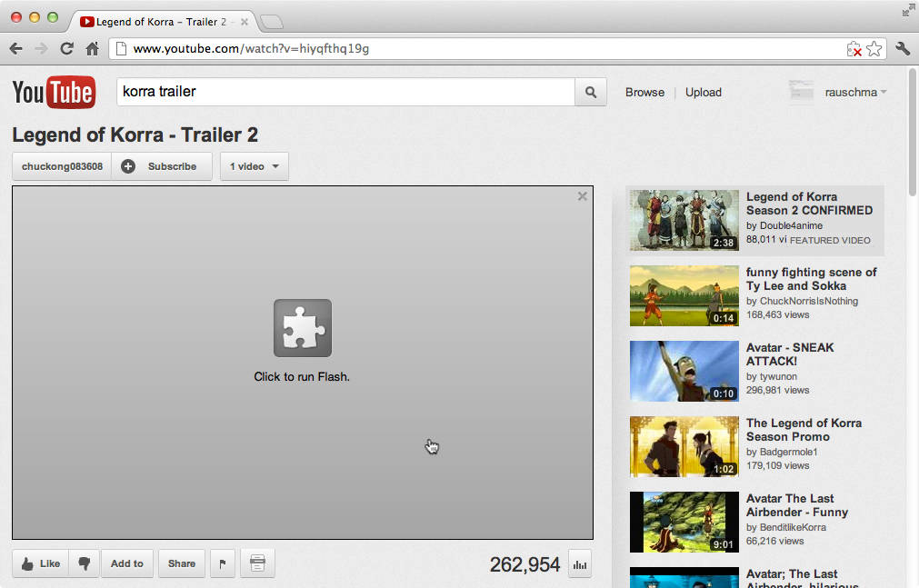Open The Legend of Korra Season Promo thumbnail

684,447
